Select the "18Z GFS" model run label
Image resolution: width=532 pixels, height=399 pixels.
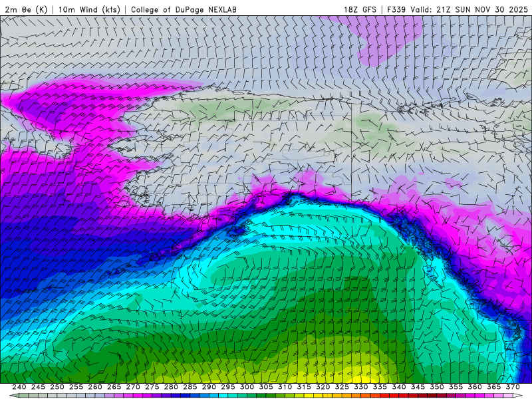click(360, 9)
